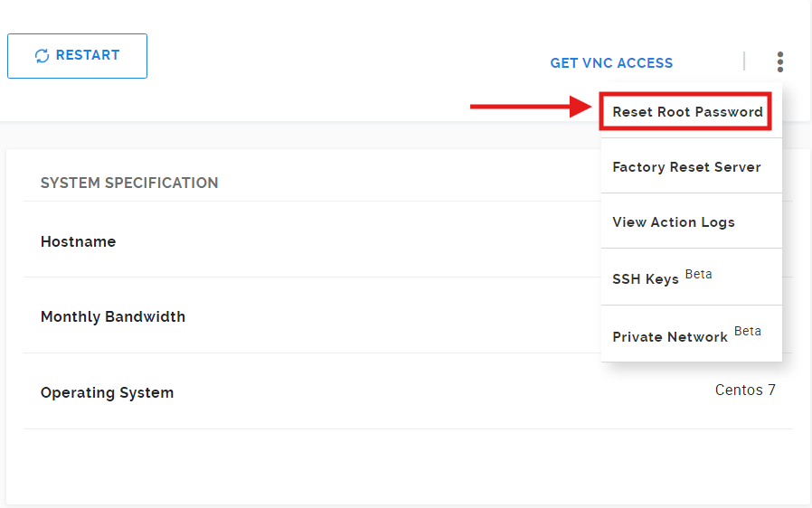This screenshot has width=812, height=508.
Task: Select the SSH Keys menu item
Action: pos(646,278)
